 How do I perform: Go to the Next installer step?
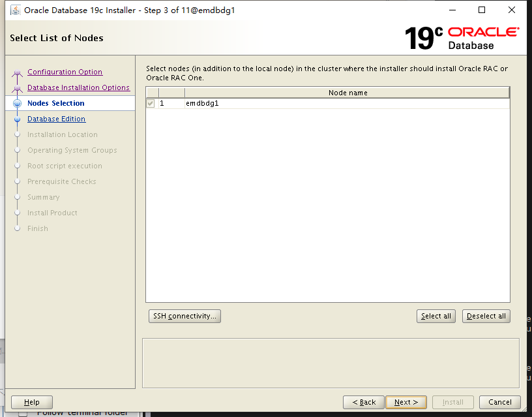pos(406,403)
